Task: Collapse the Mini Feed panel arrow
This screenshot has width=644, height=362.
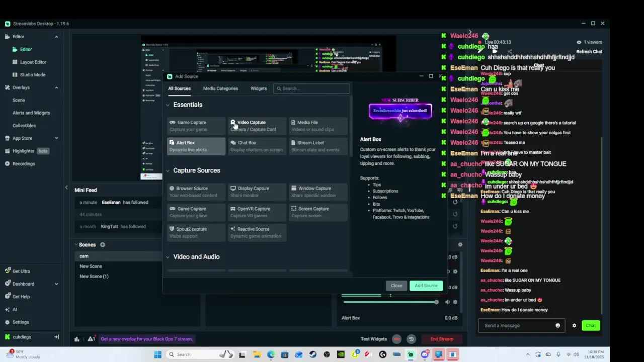Action: [66, 188]
